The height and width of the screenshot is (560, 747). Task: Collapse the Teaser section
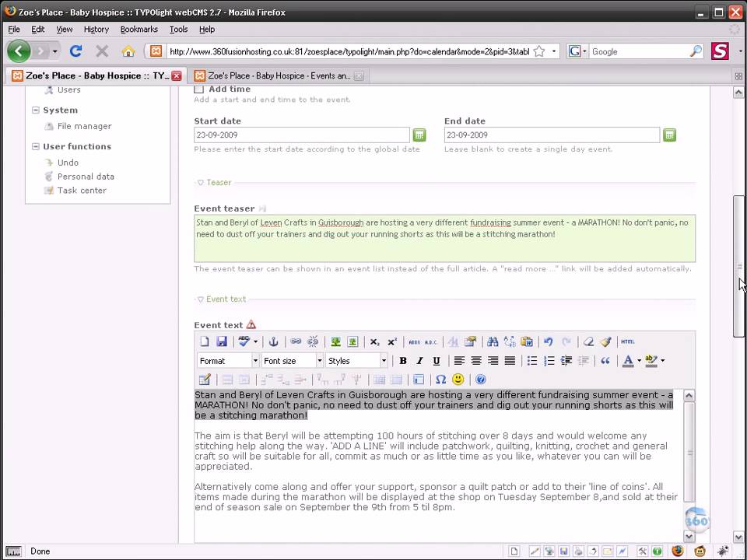(215, 182)
